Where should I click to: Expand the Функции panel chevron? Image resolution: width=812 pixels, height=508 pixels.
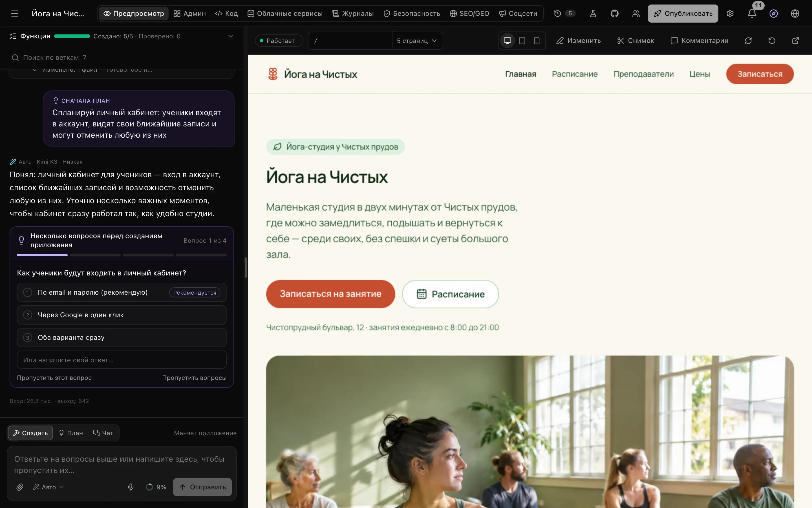click(x=231, y=36)
